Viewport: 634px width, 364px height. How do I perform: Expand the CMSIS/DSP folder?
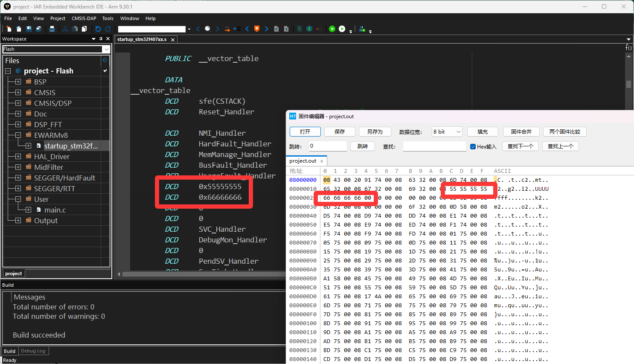pyautogui.click(x=18, y=103)
